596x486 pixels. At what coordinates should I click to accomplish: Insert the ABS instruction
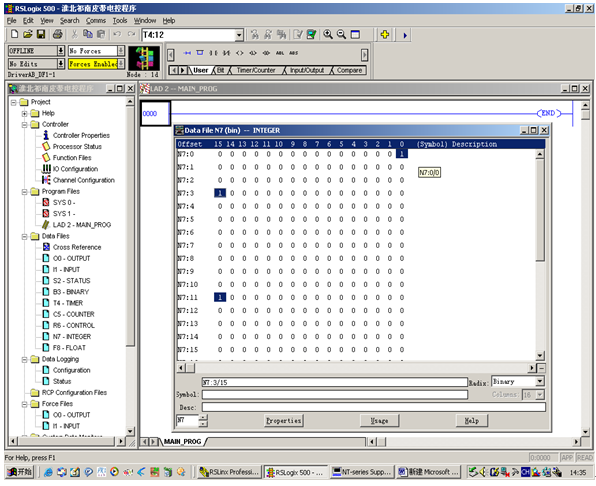click(x=293, y=53)
